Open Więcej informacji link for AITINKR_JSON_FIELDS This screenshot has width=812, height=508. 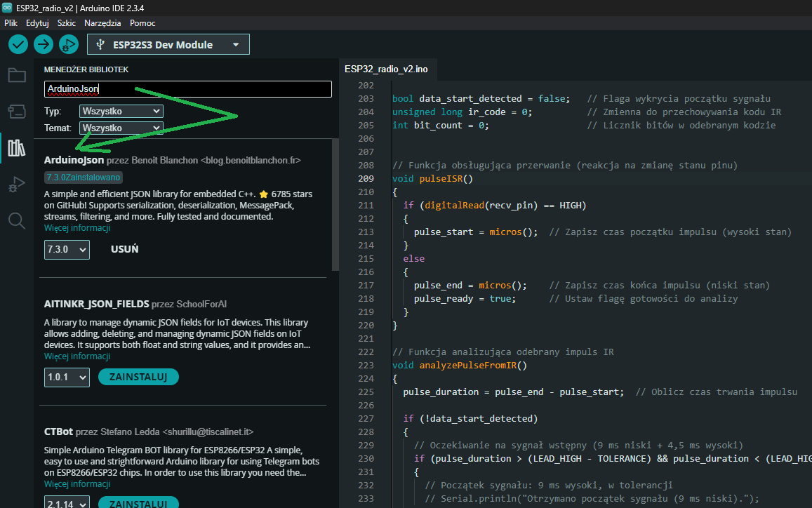click(77, 356)
